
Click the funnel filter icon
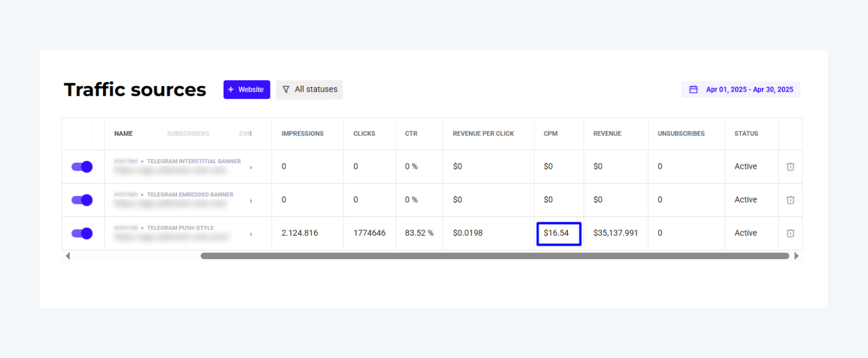coord(286,90)
